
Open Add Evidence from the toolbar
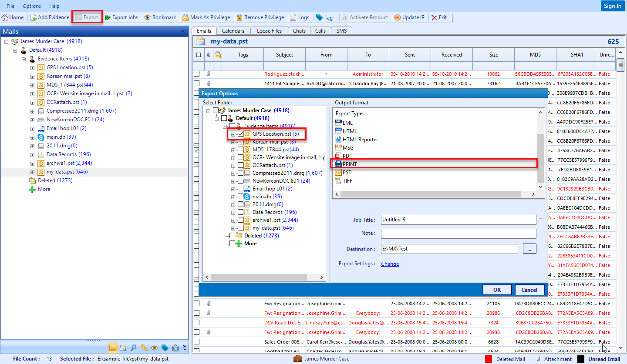(50, 17)
